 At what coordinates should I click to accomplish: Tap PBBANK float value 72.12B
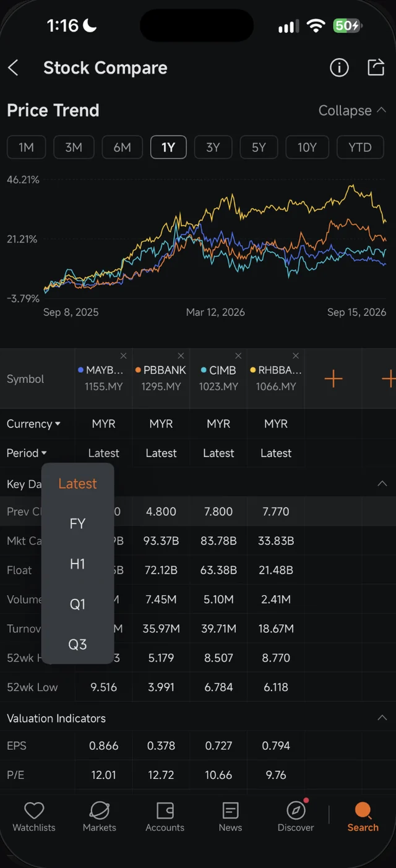click(161, 570)
